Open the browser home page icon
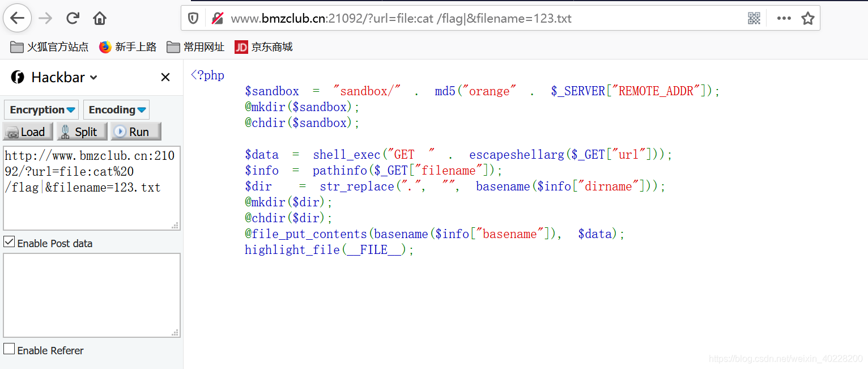This screenshot has height=369, width=868. click(100, 18)
